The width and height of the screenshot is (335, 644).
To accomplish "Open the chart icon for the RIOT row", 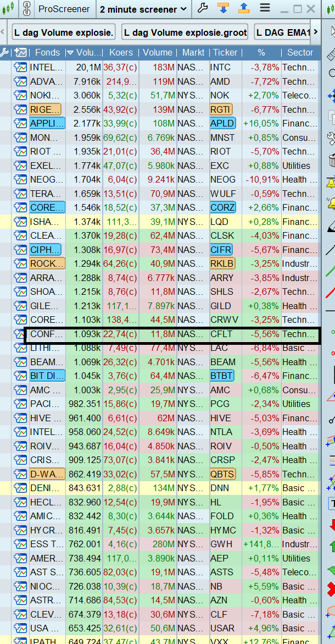I will pos(20,152).
